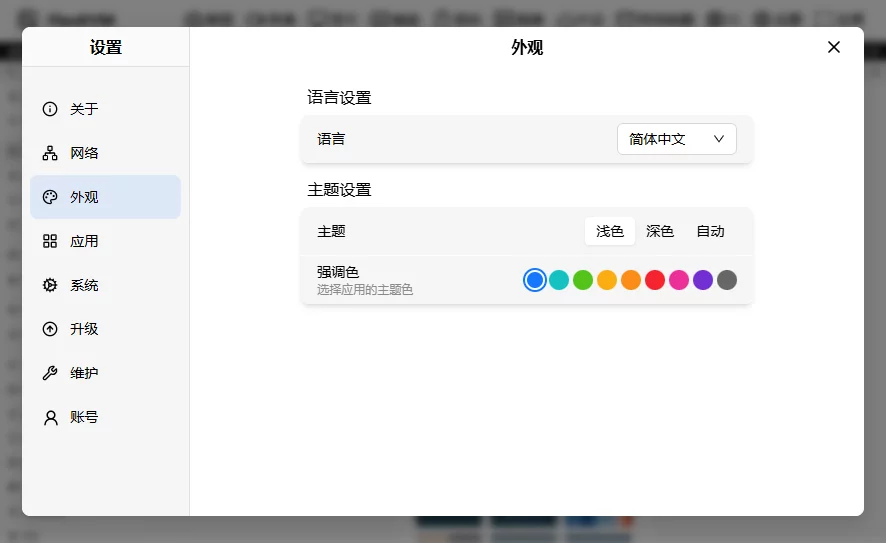
Task: Select the 浅色 theme option
Action: tap(610, 231)
